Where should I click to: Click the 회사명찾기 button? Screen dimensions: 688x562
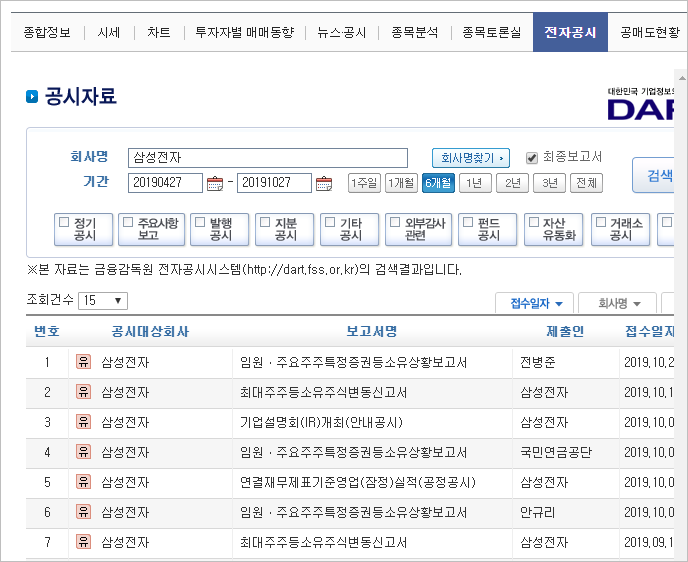[471, 158]
